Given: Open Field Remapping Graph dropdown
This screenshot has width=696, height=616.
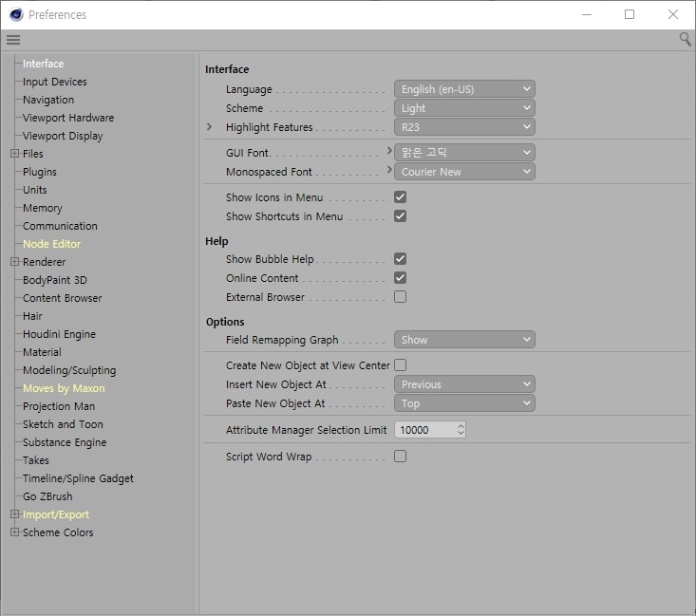Looking at the screenshot, I should [x=464, y=340].
